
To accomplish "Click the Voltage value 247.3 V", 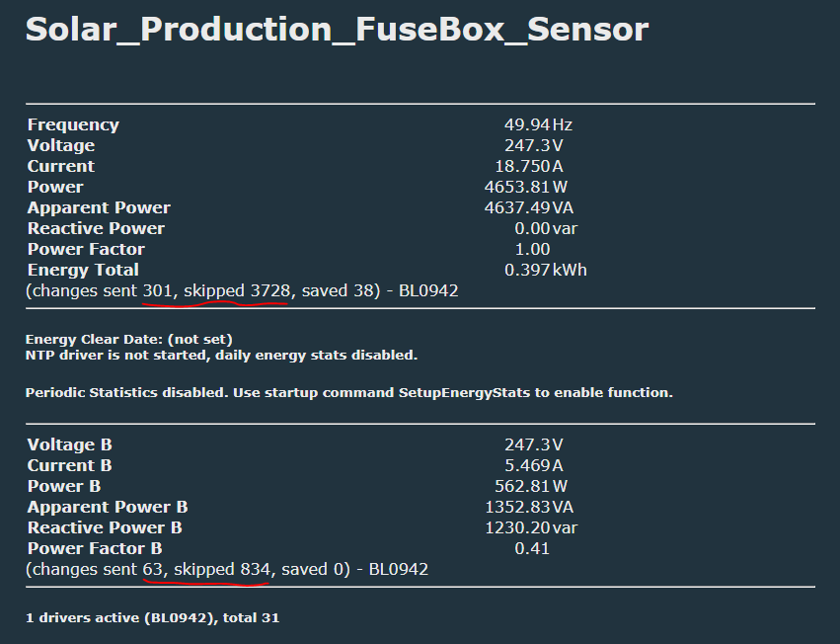I will coord(534,145).
